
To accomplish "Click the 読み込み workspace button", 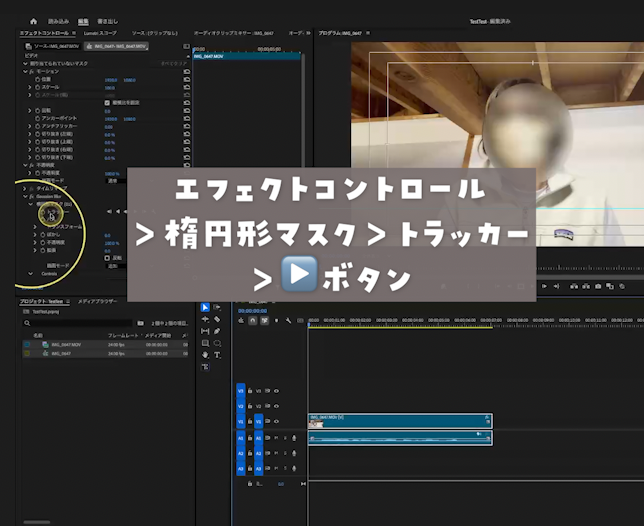I will point(58,21).
